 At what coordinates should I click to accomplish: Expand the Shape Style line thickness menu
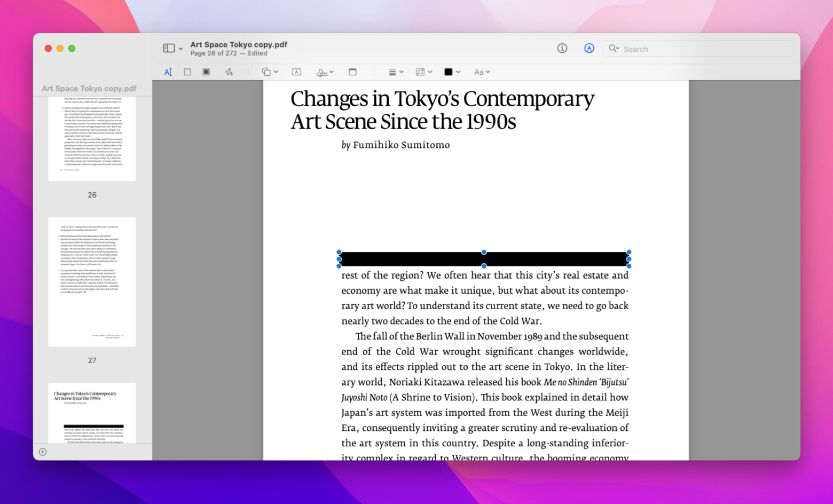click(x=396, y=72)
